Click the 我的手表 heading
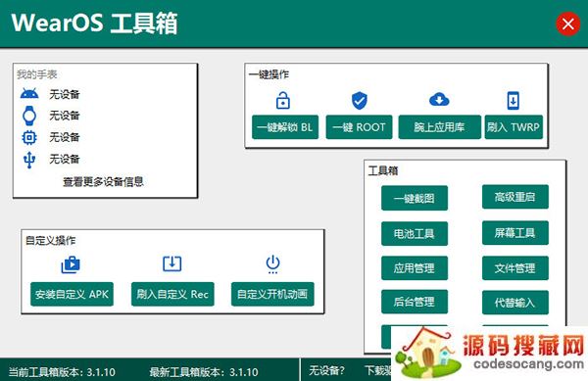The height and width of the screenshot is (381, 588). 37,74
